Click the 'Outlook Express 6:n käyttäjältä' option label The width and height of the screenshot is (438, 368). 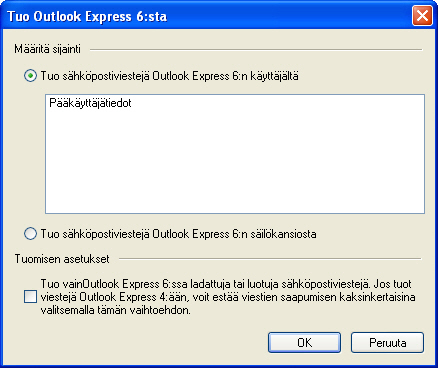225,76
